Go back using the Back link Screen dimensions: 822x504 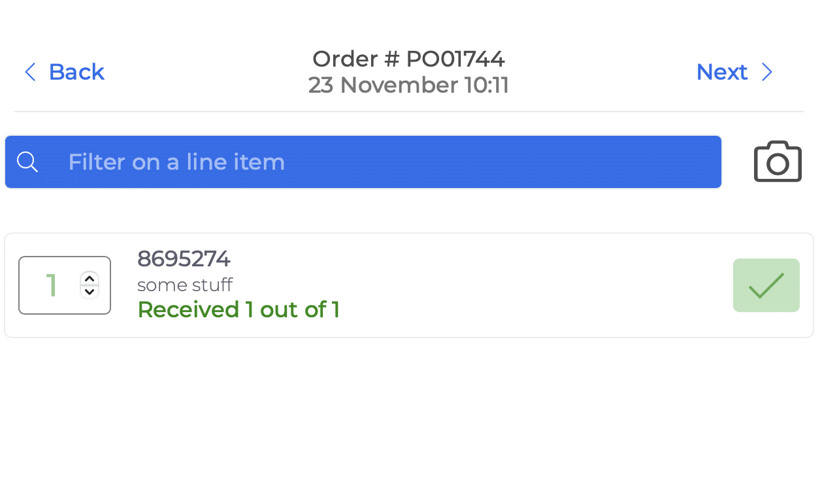click(76, 72)
